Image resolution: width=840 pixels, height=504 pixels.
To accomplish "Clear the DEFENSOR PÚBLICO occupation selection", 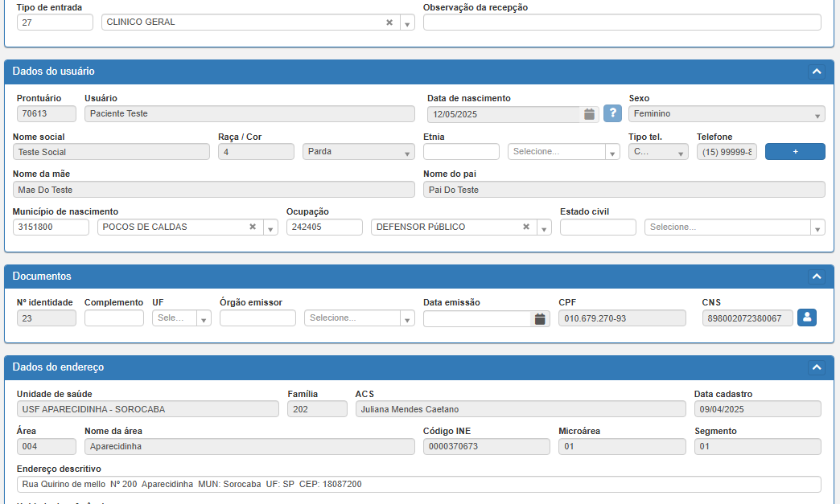I will point(526,227).
